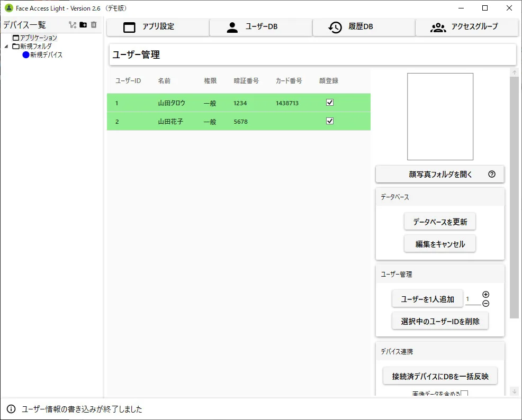The image size is (522, 420).
Task: Select アプリケーション in the device tree
Action: 38,38
